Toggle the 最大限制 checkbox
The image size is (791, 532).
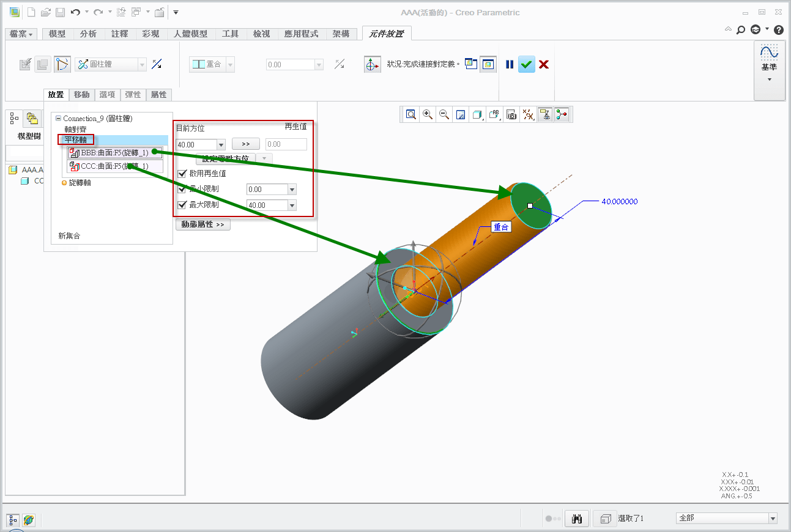(182, 205)
